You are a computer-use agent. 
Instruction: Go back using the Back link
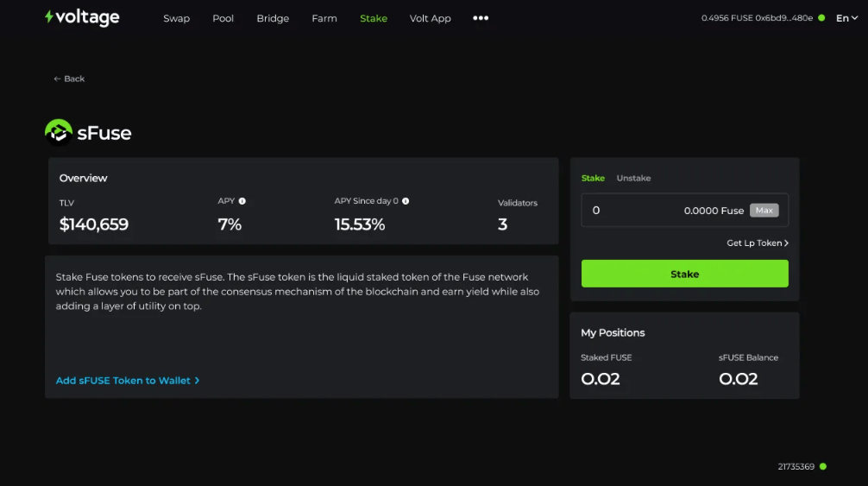[69, 79]
